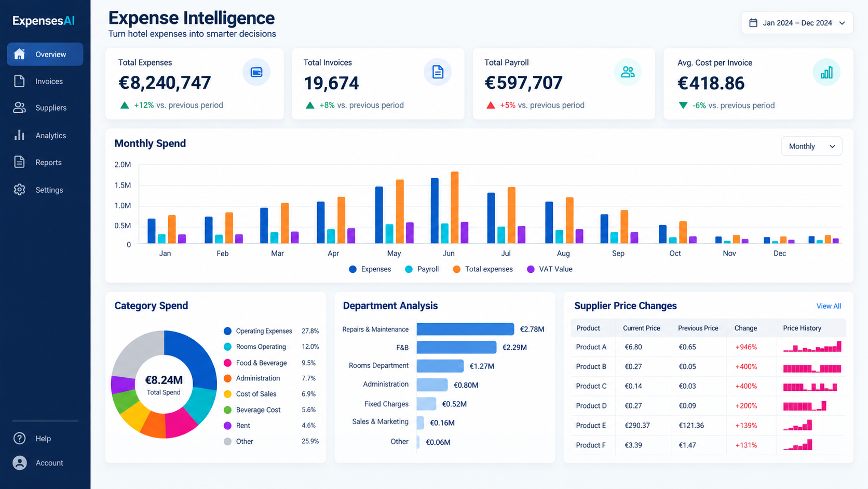
Task: Go to Invoices in sidebar
Action: [49, 81]
